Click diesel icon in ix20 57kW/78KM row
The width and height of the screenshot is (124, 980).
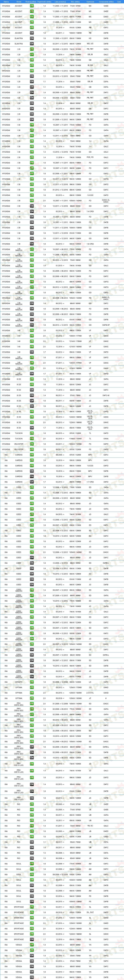point(32,395)
